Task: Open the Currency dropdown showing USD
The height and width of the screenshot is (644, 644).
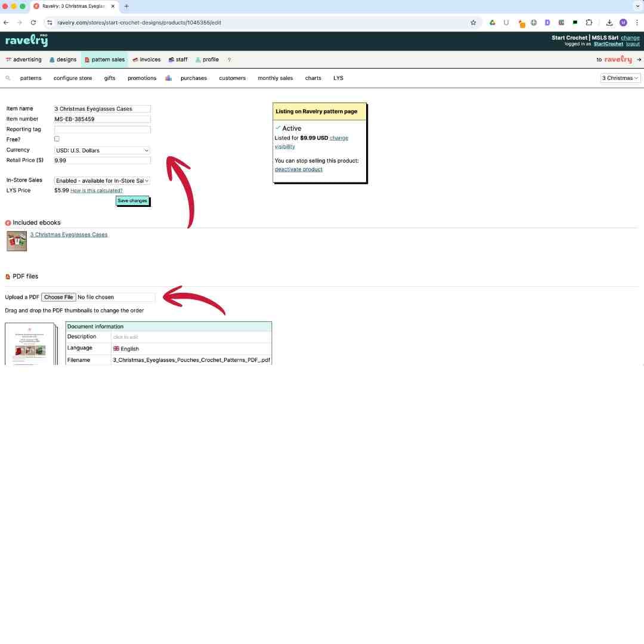Action: coord(101,150)
